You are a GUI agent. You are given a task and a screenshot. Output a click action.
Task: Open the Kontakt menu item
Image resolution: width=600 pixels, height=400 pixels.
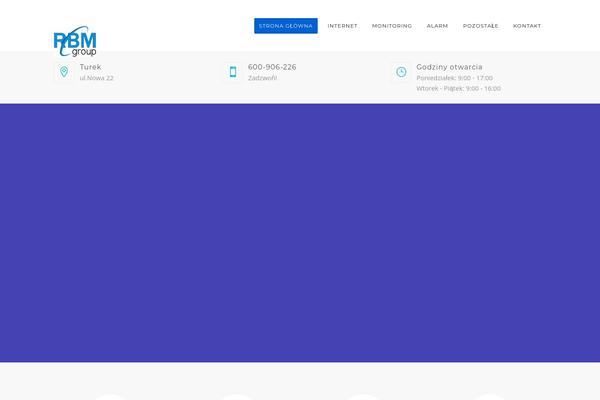pos(527,26)
